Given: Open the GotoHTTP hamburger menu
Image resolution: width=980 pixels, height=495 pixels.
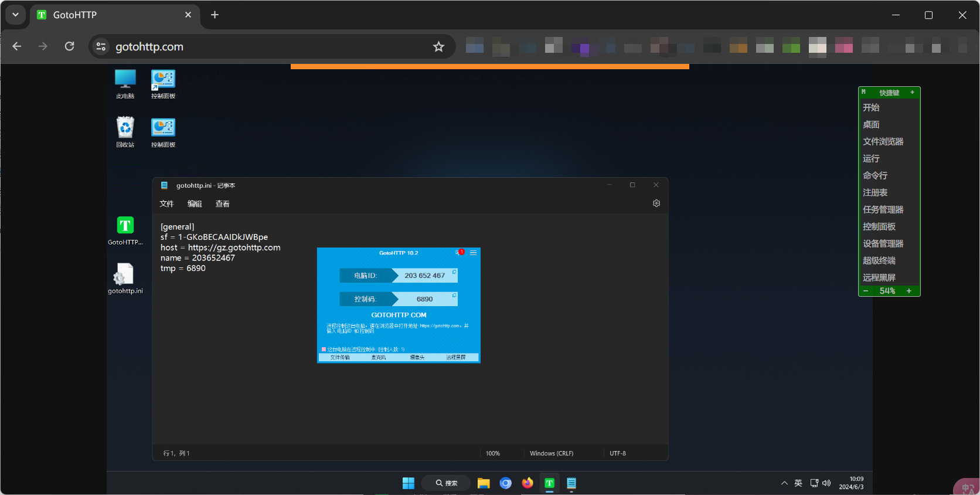Looking at the screenshot, I should tap(473, 253).
